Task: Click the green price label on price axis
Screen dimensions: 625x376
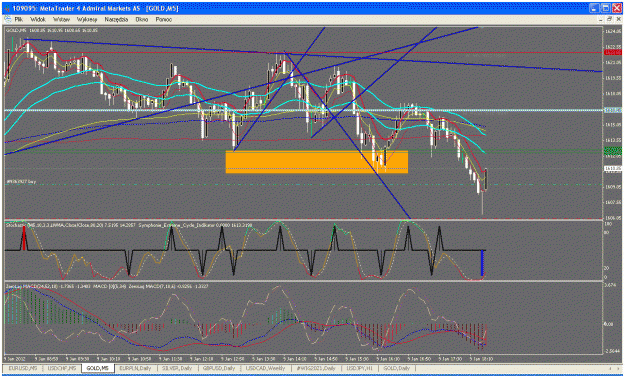Action: point(613,151)
